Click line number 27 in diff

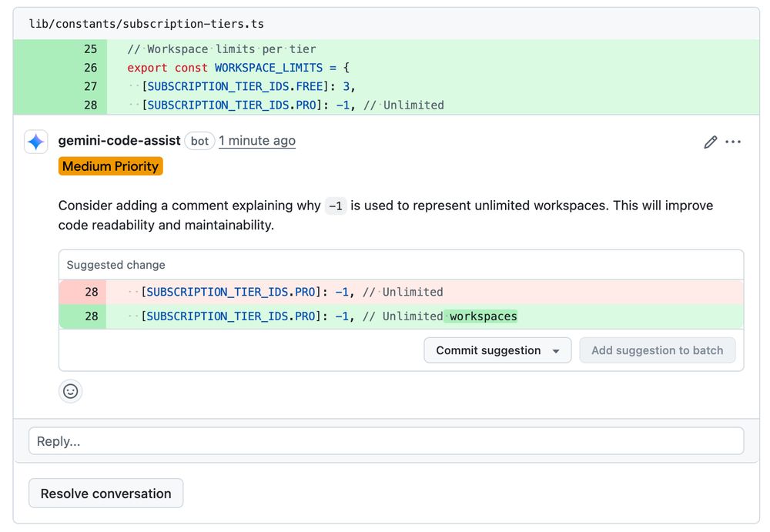coord(90,86)
